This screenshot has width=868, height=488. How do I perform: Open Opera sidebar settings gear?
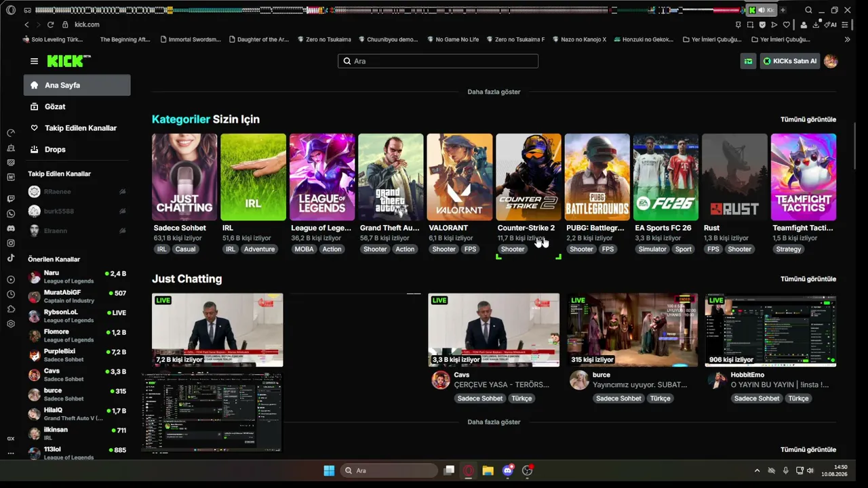pyautogui.click(x=11, y=324)
